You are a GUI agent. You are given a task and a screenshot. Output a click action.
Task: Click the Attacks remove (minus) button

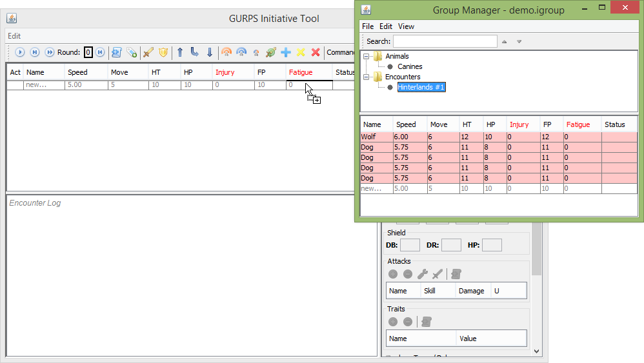tap(408, 274)
